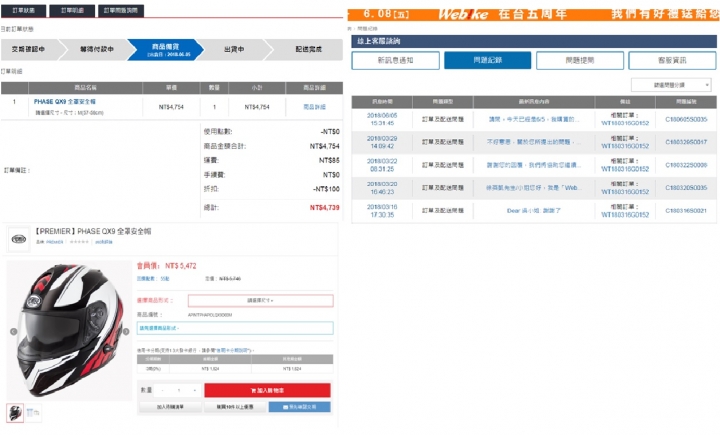The width and height of the screenshot is (720, 435).
Task: Select the 問題提問 tab
Action: (x=579, y=60)
